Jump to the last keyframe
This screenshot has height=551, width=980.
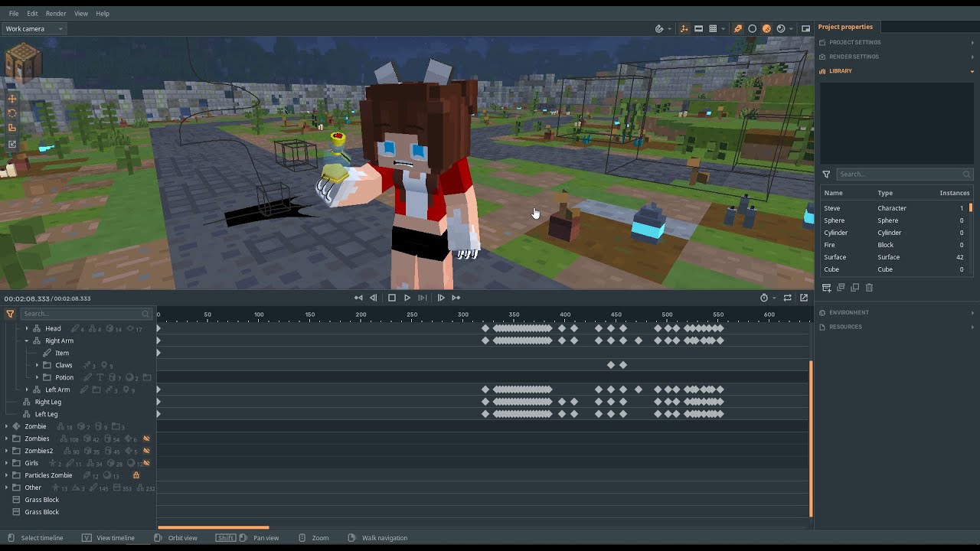456,298
